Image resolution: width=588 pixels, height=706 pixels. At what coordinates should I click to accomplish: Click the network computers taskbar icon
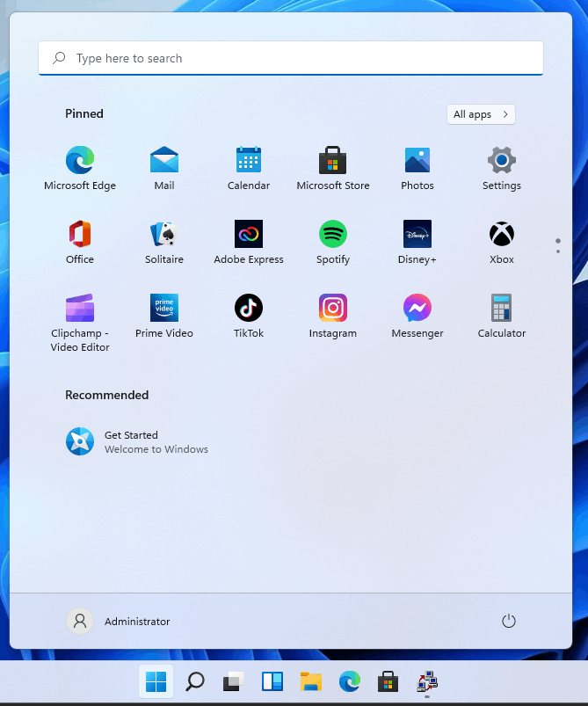[x=427, y=681]
